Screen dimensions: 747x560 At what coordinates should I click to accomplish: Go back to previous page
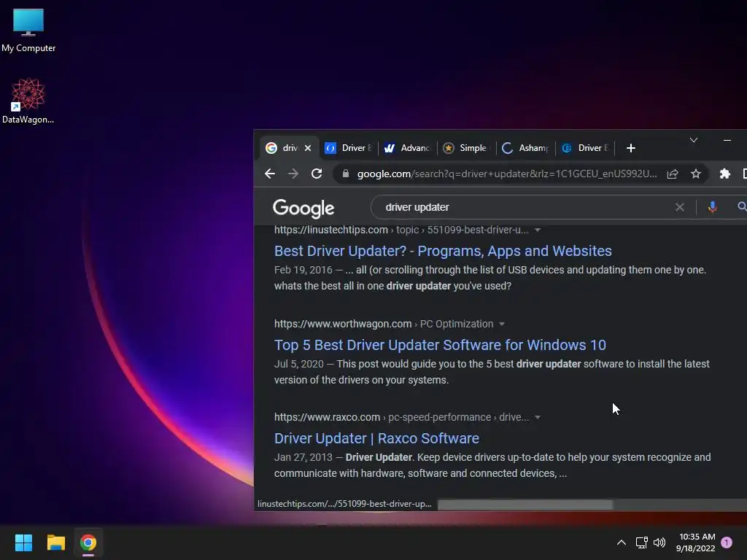[x=270, y=174]
